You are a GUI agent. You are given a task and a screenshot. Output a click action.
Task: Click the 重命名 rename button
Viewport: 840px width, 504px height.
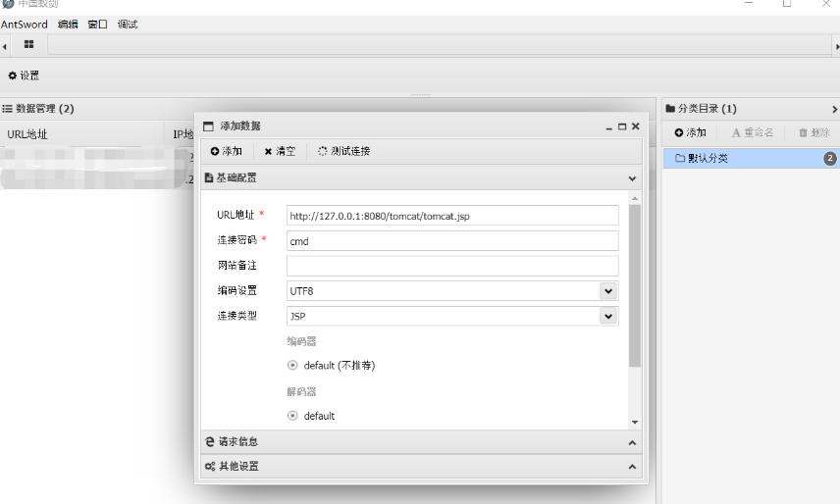click(x=753, y=132)
